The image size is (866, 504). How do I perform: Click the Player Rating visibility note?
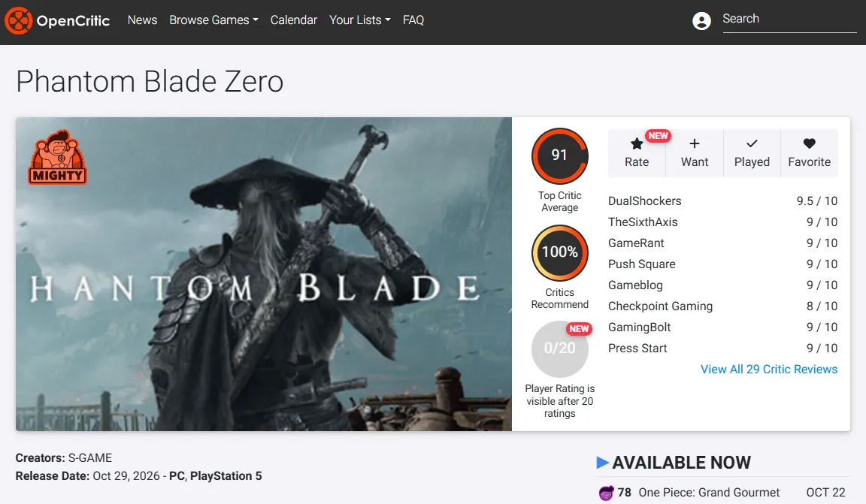(559, 401)
